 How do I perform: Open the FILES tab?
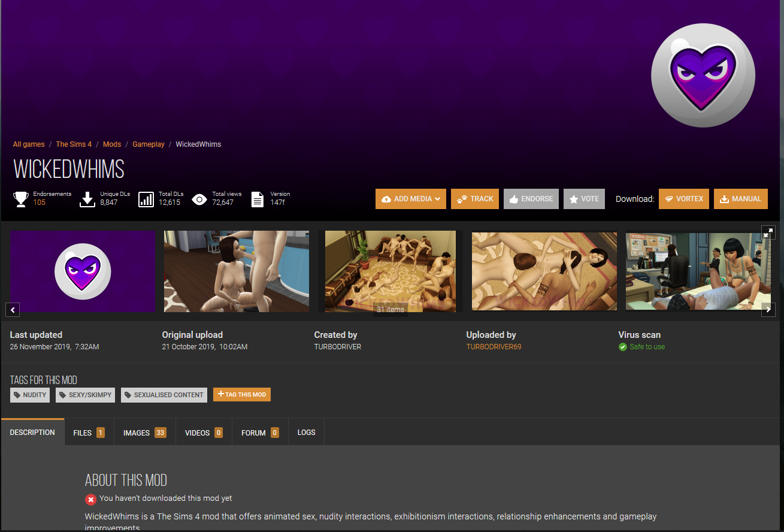[x=89, y=433]
